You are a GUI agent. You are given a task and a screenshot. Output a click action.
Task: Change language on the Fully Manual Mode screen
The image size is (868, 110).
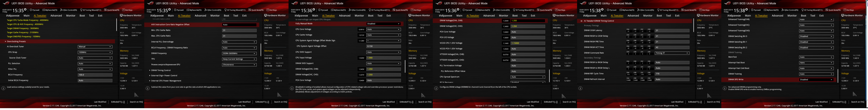click(323, 10)
